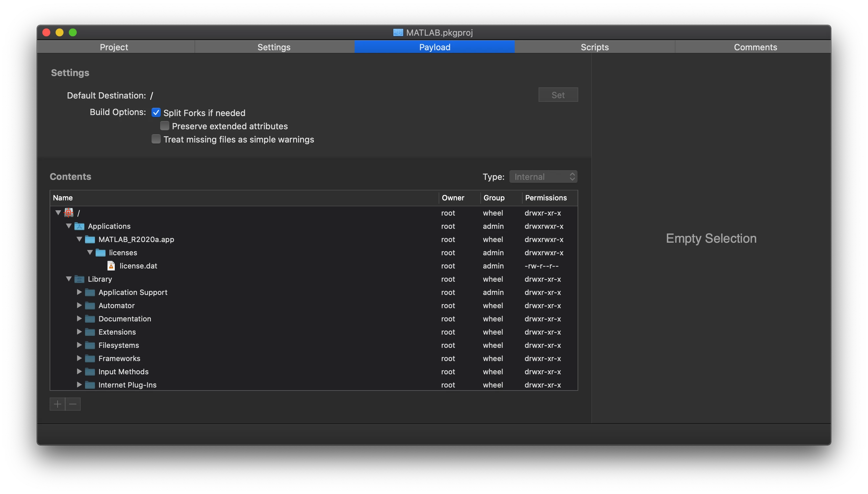This screenshot has height=494, width=868.
Task: Click the Application Support folder icon
Action: coord(90,292)
